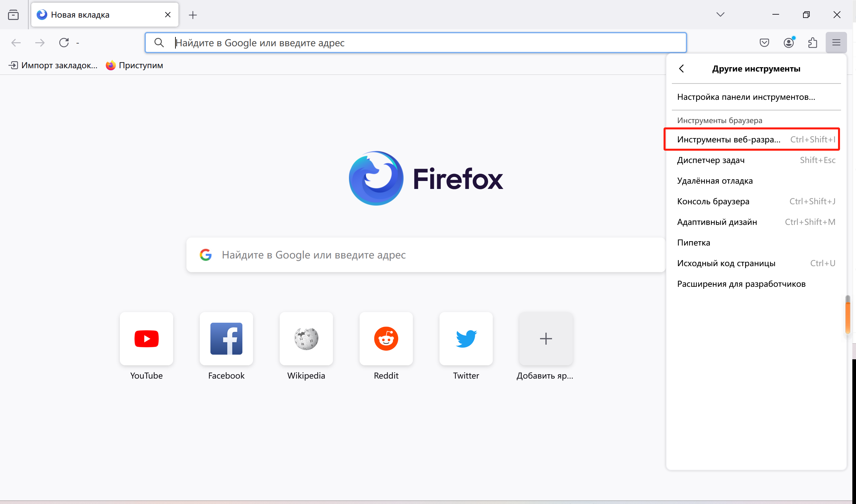Click the Twitter label text
Screen dimensions: 856x504
466,376
